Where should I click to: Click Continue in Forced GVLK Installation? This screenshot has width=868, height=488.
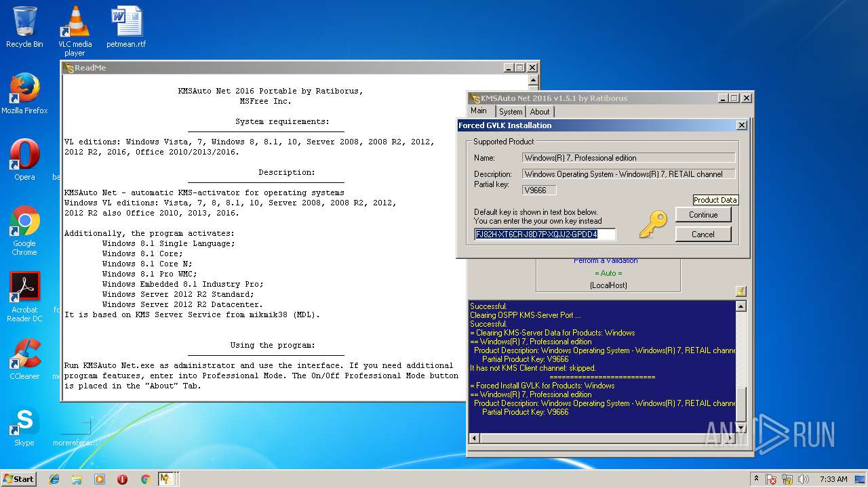point(703,214)
